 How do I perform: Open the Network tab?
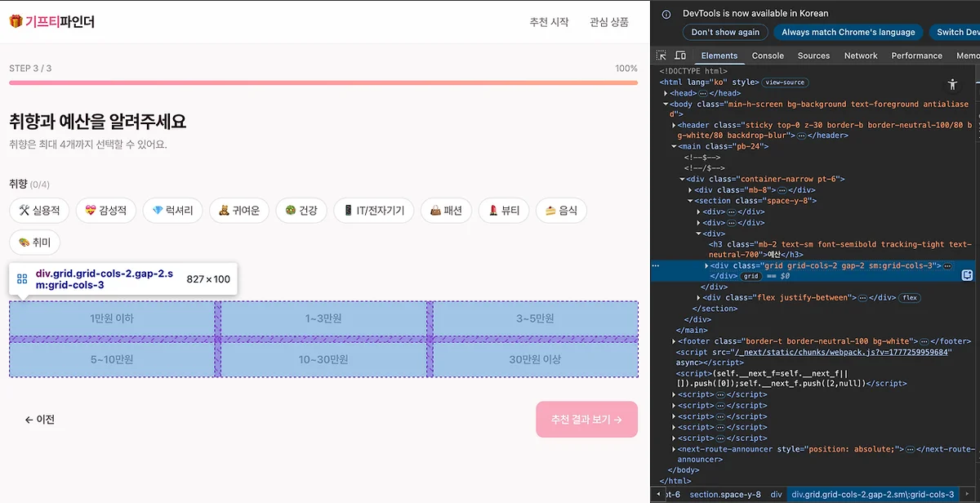pos(861,56)
